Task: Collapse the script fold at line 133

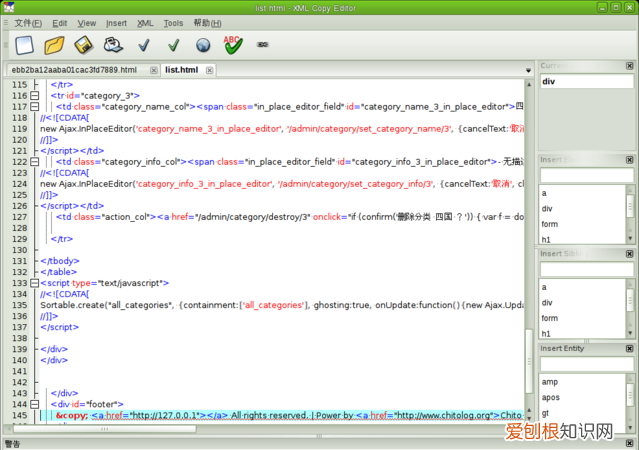Action: 34,283
